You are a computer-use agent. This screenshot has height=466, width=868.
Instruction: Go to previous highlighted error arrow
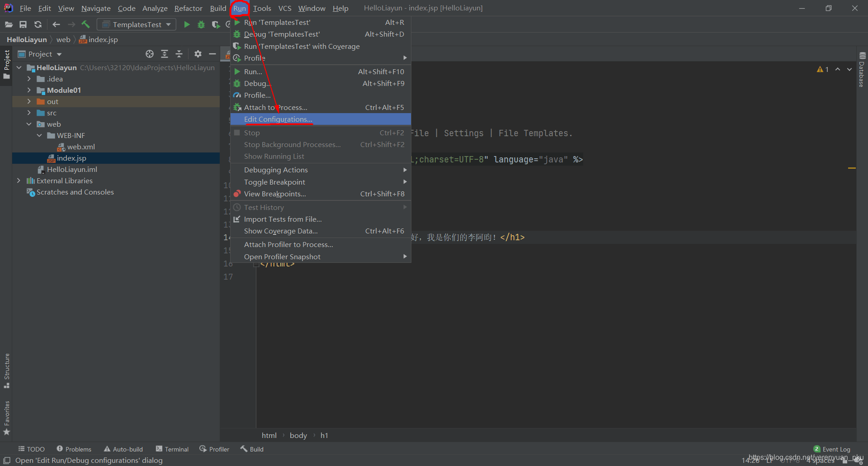pos(838,69)
